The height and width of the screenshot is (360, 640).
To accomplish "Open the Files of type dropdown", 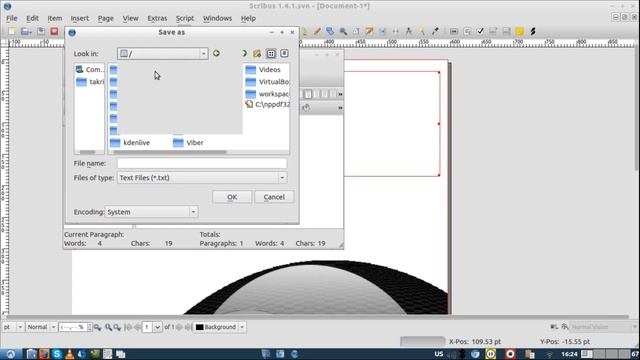I will (282, 178).
